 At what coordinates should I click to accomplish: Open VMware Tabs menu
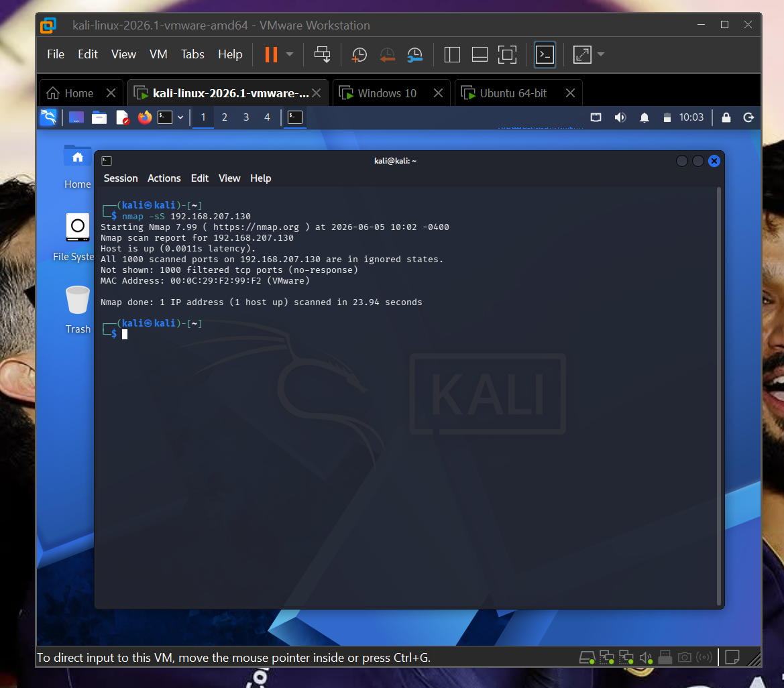tap(192, 54)
